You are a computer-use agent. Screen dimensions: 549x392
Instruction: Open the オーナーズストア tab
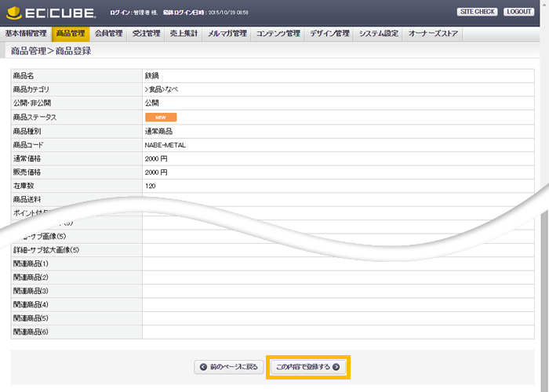coord(434,34)
